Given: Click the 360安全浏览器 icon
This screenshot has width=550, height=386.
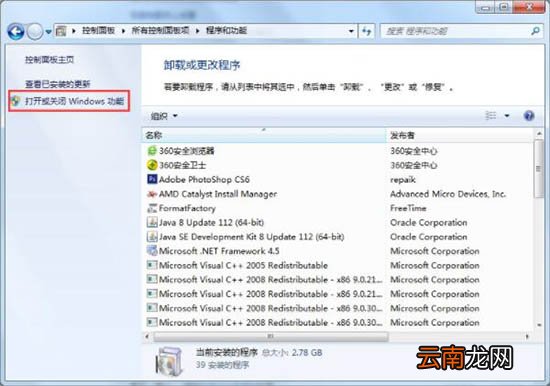Looking at the screenshot, I should point(152,151).
